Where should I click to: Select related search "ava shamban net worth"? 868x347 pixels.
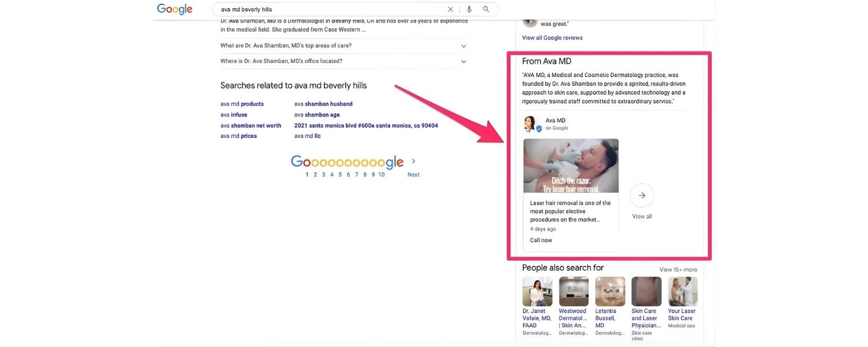(251, 125)
